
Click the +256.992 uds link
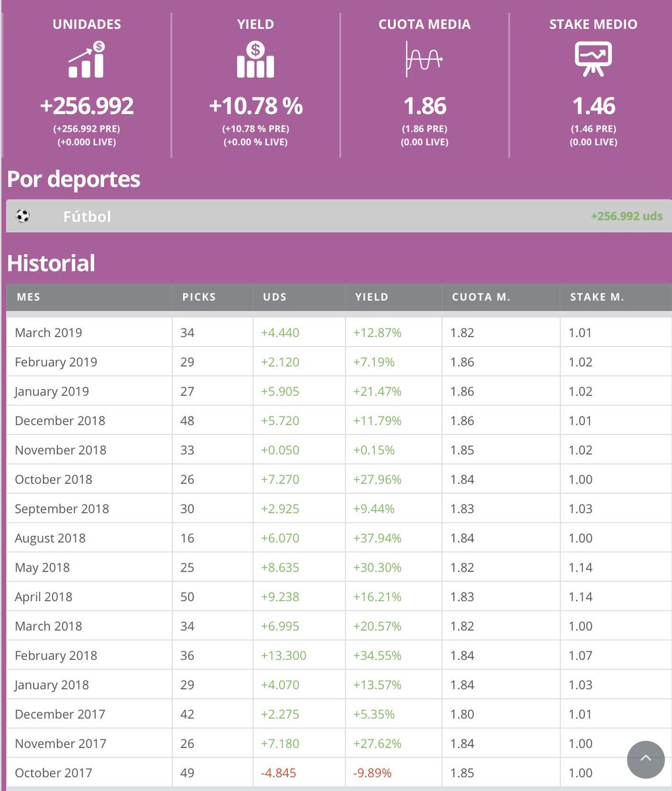(627, 216)
